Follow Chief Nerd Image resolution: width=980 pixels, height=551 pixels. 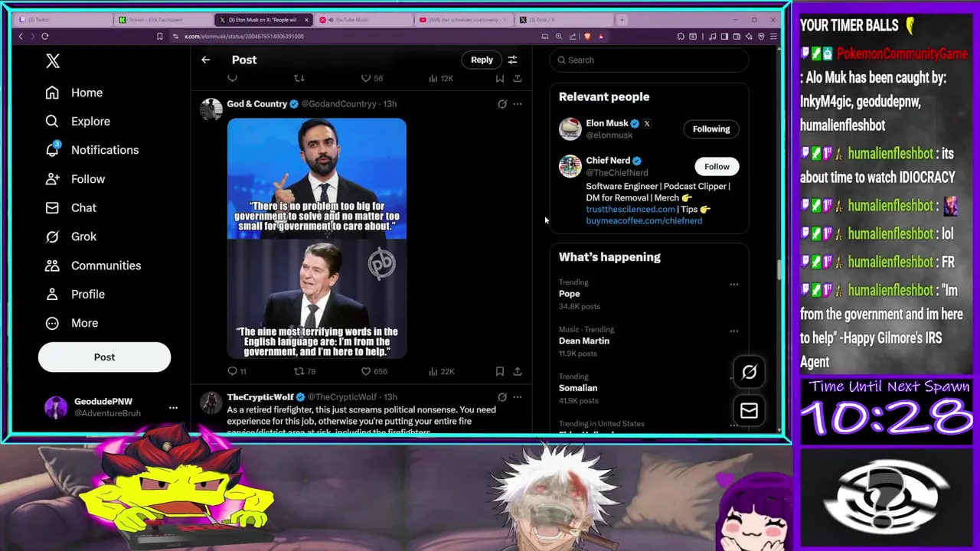click(717, 167)
